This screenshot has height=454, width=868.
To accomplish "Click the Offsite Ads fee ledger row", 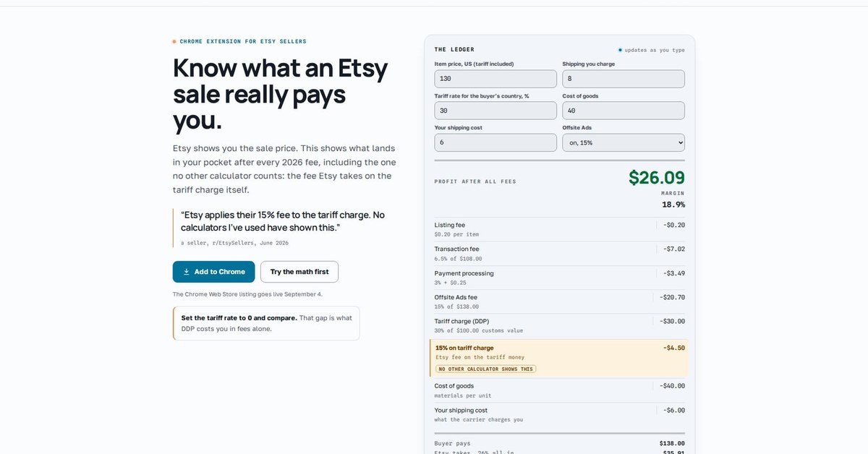I will [560, 301].
